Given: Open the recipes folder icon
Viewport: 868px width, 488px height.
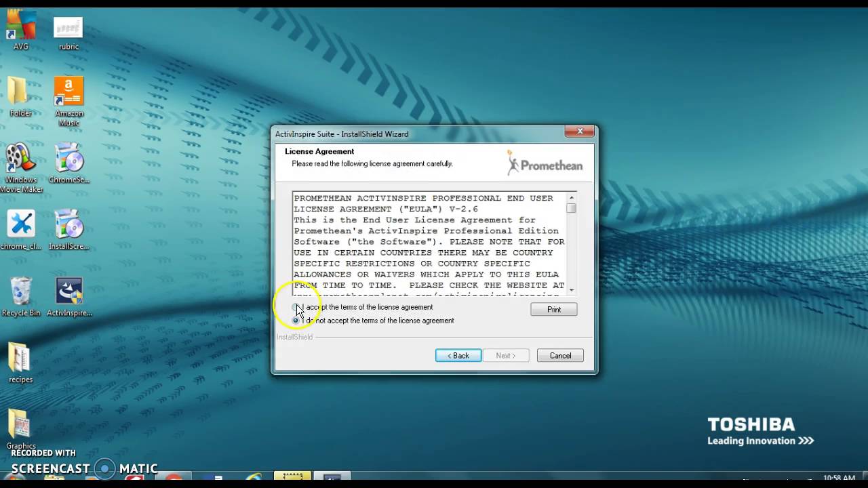Looking at the screenshot, I should pos(20,363).
